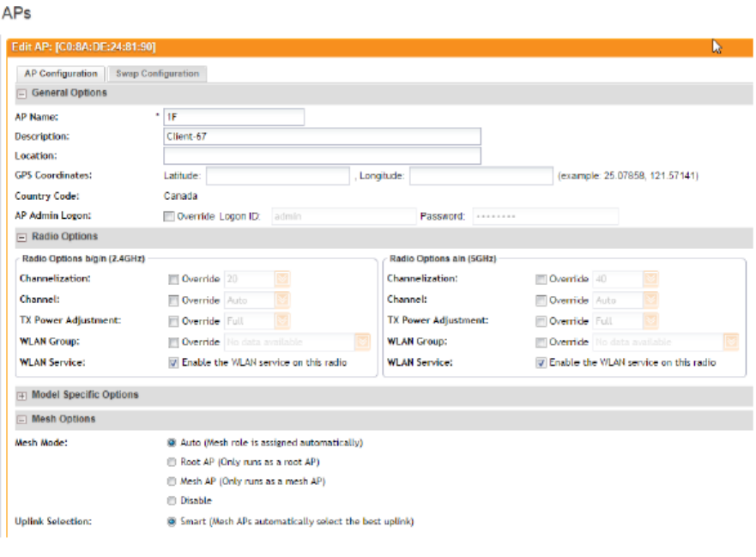756x557 pixels.
Task: Select Auto mesh mode radio button
Action: coord(171,443)
